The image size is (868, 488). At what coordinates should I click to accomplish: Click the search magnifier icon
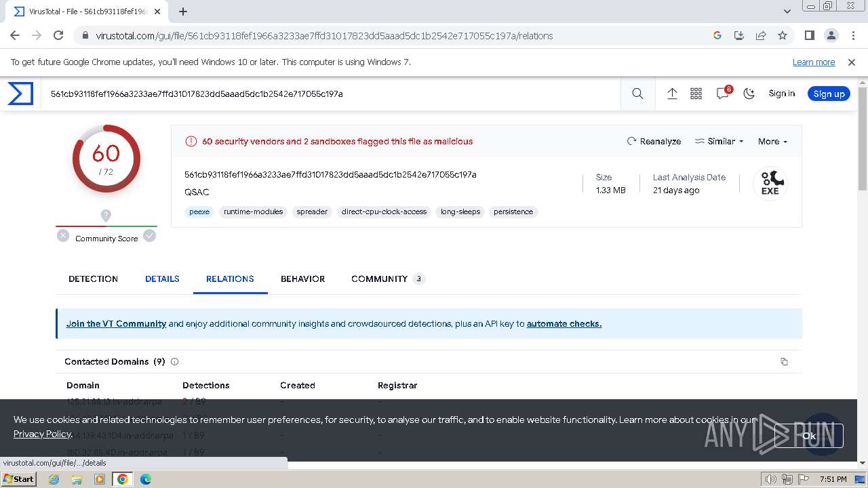pos(637,94)
